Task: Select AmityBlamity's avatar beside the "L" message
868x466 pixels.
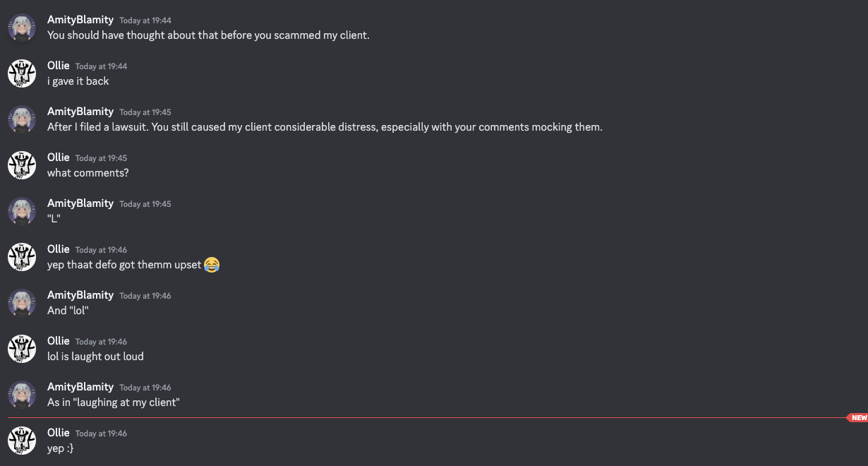Action: click(22, 211)
